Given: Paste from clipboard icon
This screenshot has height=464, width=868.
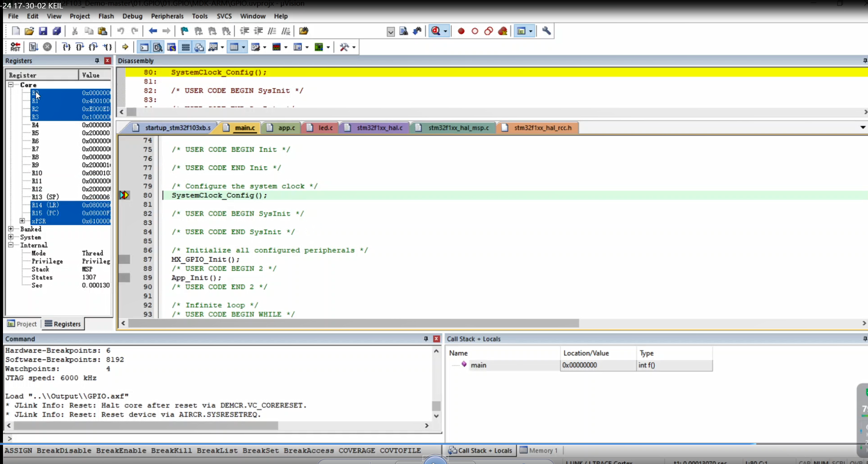Looking at the screenshot, I should (x=103, y=31).
